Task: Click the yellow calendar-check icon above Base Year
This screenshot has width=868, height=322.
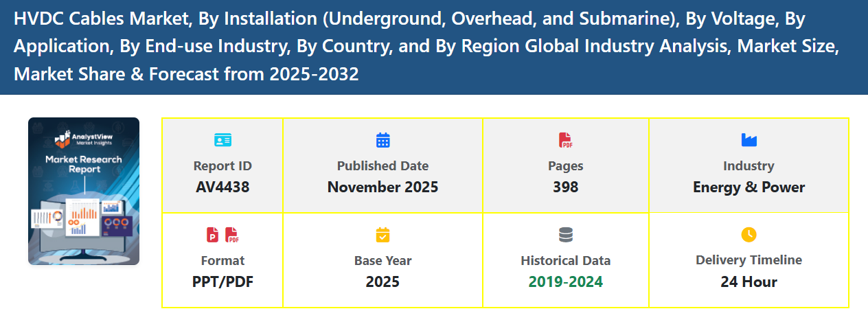Action: (x=382, y=235)
